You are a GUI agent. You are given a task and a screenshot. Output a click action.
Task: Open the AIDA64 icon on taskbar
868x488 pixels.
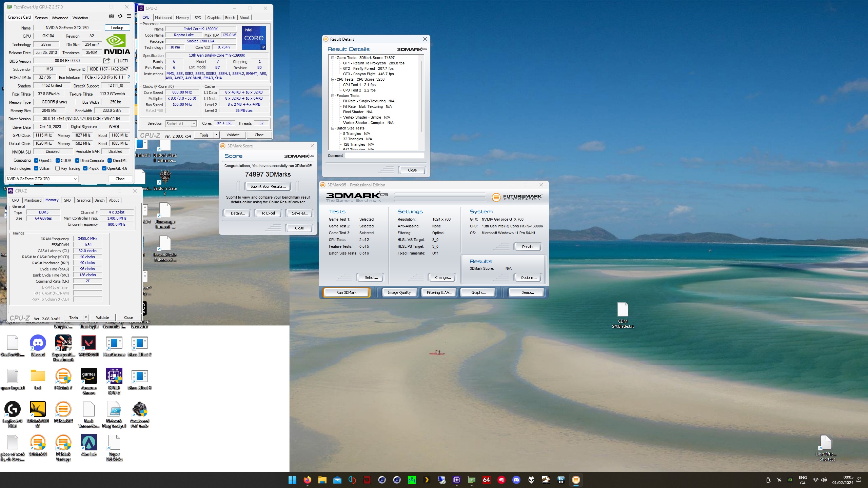pos(486,480)
